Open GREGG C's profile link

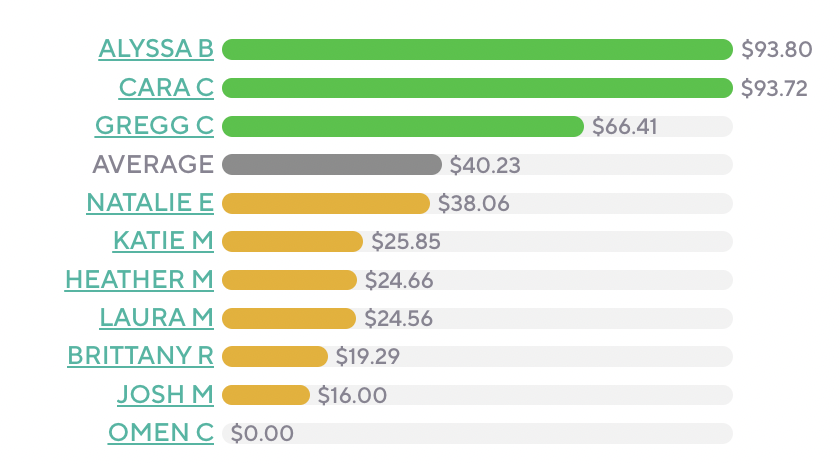(x=154, y=126)
